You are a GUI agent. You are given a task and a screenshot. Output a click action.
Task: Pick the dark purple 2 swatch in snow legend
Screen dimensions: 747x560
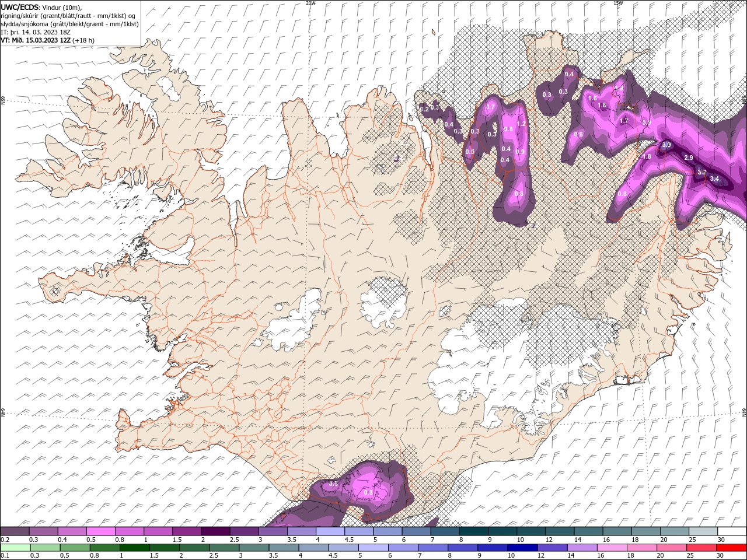tap(215, 531)
